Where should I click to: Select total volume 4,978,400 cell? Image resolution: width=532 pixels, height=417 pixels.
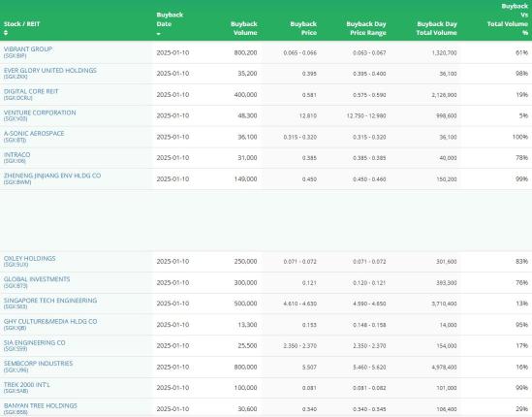click(445, 368)
